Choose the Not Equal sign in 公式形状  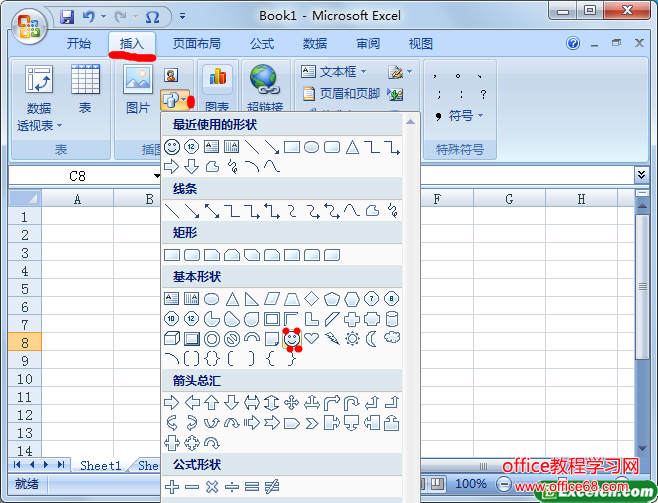point(272,487)
